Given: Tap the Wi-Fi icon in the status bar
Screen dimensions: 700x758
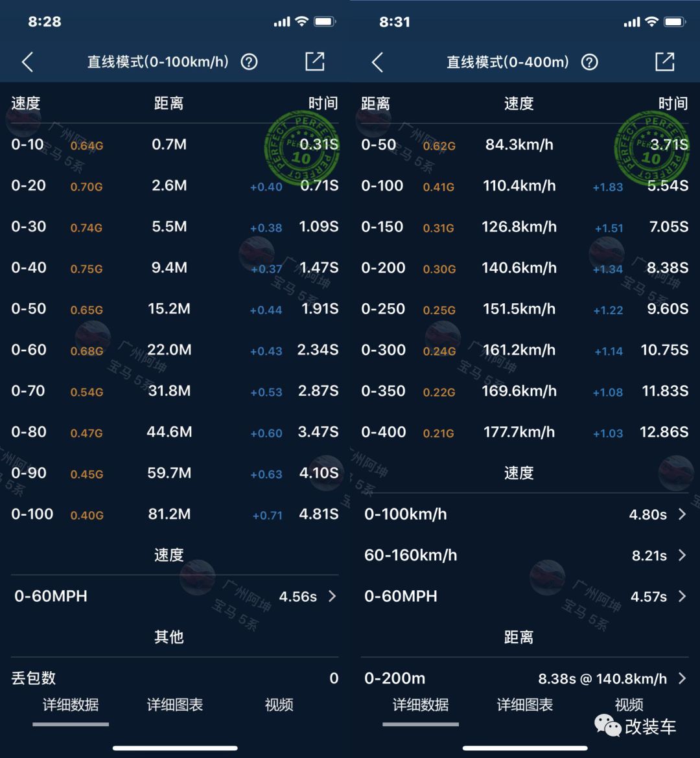Looking at the screenshot, I should click(302, 21).
